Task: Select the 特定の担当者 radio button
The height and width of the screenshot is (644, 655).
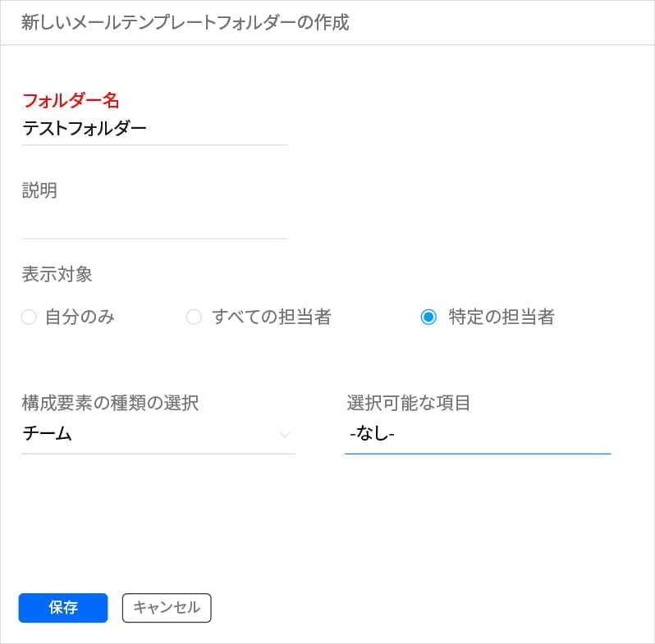Action: [428, 317]
